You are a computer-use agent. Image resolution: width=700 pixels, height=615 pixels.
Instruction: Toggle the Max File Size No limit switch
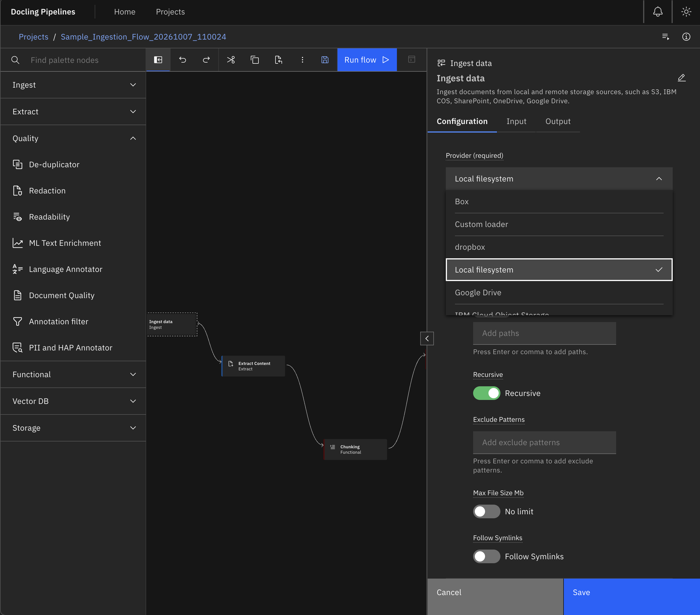pyautogui.click(x=486, y=511)
